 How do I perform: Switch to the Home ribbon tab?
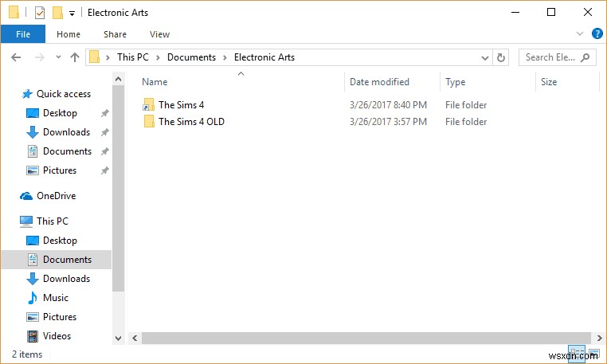point(69,34)
